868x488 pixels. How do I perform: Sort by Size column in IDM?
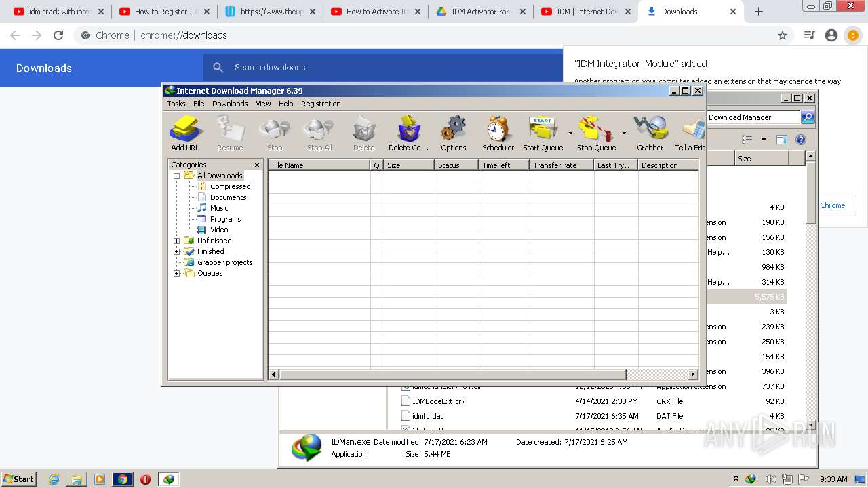pyautogui.click(x=409, y=165)
